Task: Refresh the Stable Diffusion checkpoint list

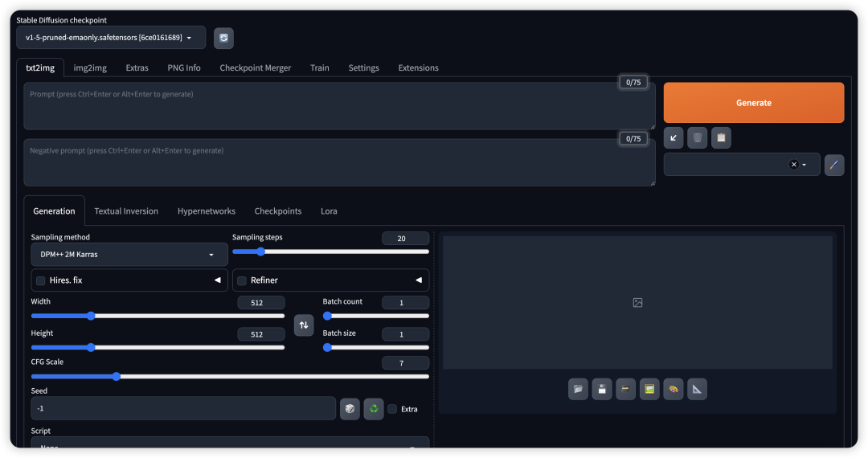Action: click(223, 39)
